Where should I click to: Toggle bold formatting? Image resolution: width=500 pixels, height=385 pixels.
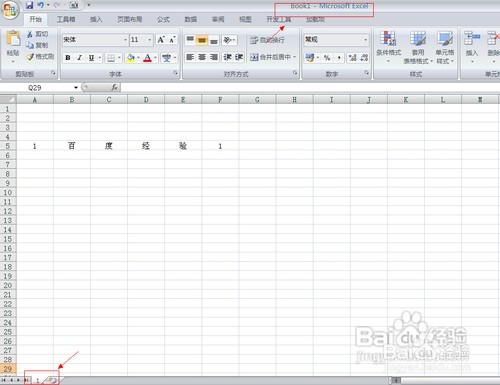[x=68, y=58]
